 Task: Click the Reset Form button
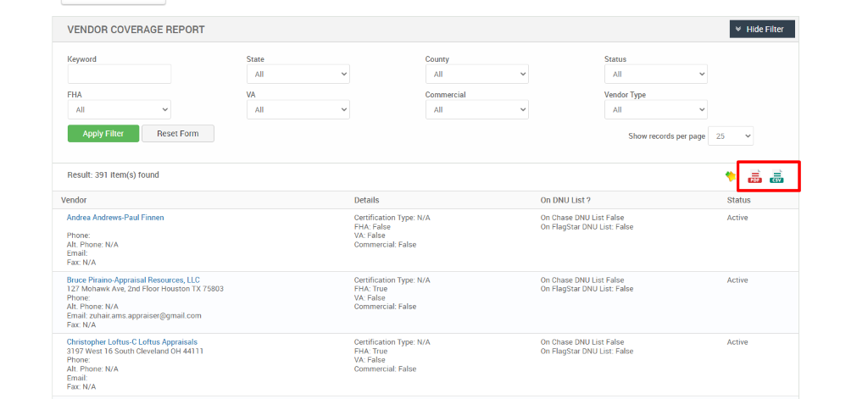178,133
